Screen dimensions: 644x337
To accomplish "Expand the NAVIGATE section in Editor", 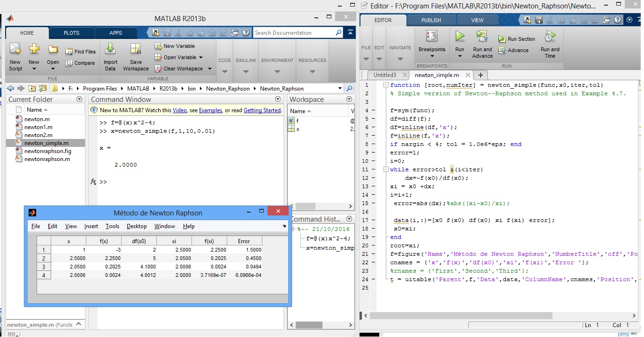I will coord(400,59).
